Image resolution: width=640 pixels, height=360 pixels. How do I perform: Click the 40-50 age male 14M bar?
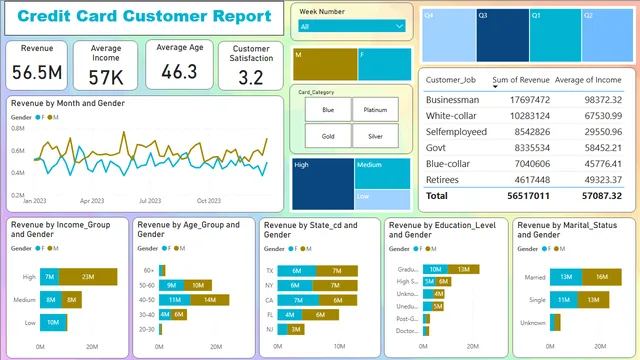point(210,300)
